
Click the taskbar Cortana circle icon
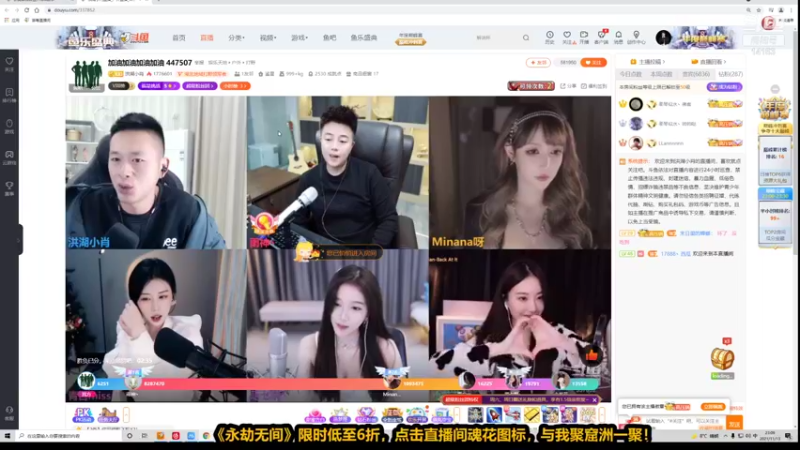click(130, 436)
